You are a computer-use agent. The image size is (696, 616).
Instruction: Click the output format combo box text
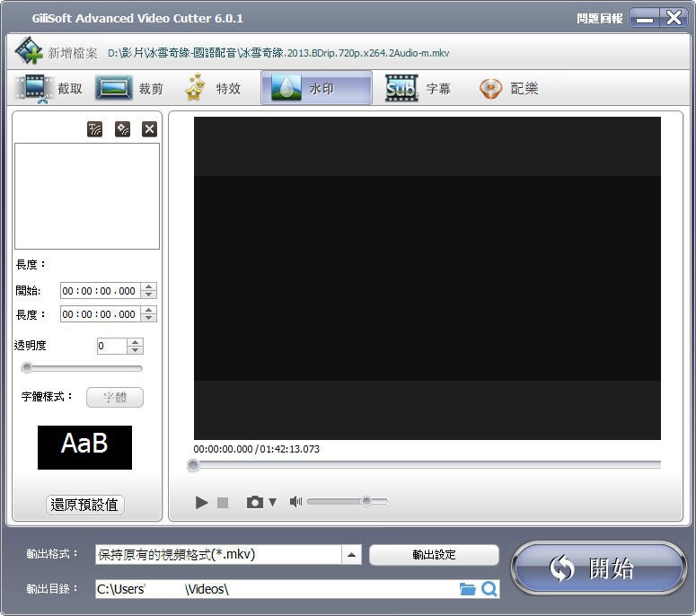click(x=218, y=555)
